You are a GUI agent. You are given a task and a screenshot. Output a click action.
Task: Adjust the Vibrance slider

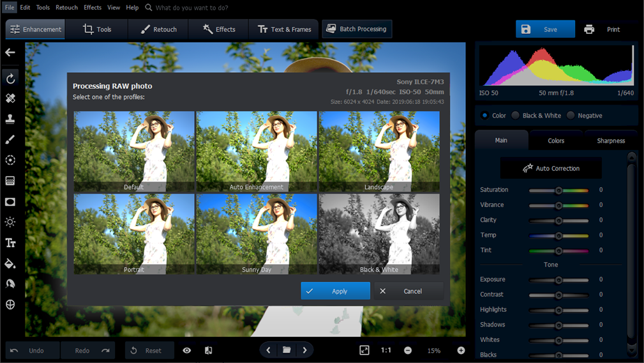click(558, 205)
